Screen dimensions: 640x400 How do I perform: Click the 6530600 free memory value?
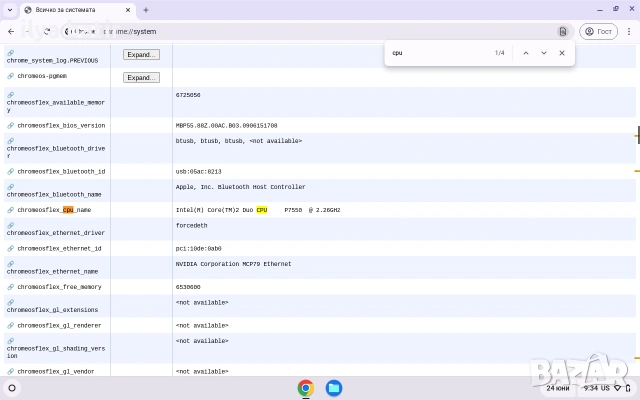(x=188, y=287)
